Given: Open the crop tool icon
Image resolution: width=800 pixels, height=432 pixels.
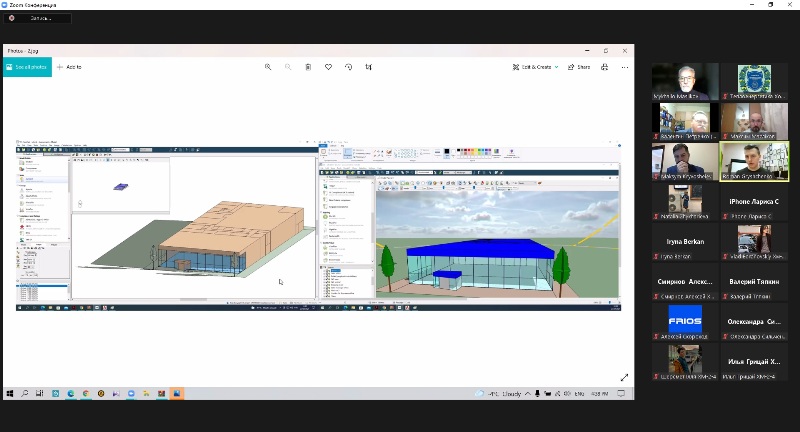Looking at the screenshot, I should (368, 67).
